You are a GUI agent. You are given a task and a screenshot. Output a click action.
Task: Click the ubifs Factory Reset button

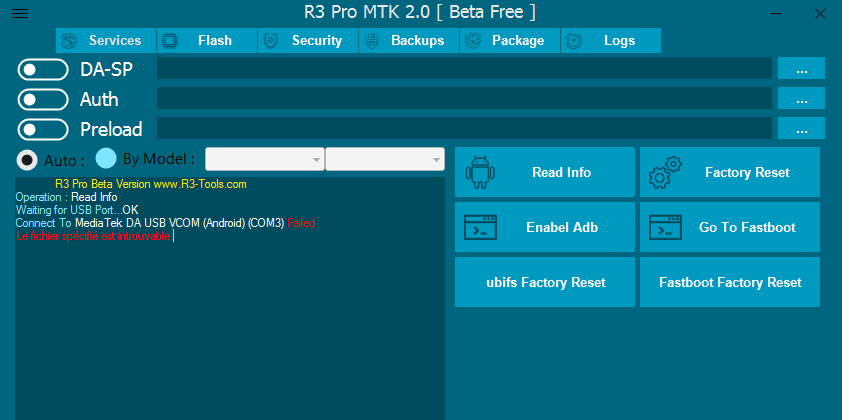pyautogui.click(x=545, y=282)
